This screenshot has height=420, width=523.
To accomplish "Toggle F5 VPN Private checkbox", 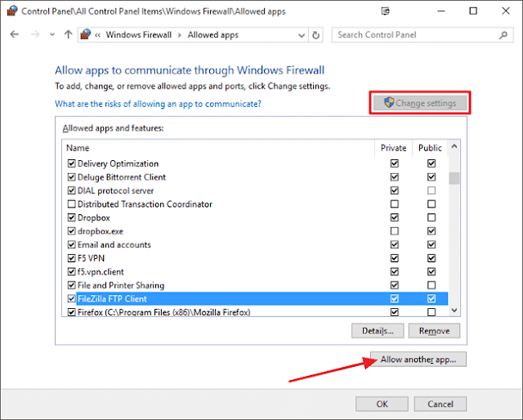I will (x=394, y=258).
